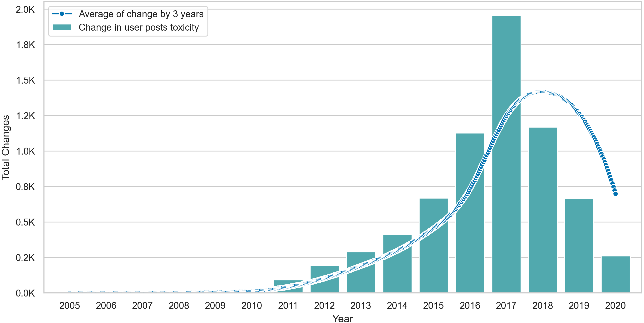Click the 0.5K y-axis tick label
The width and height of the screenshot is (644, 323).
point(25,222)
